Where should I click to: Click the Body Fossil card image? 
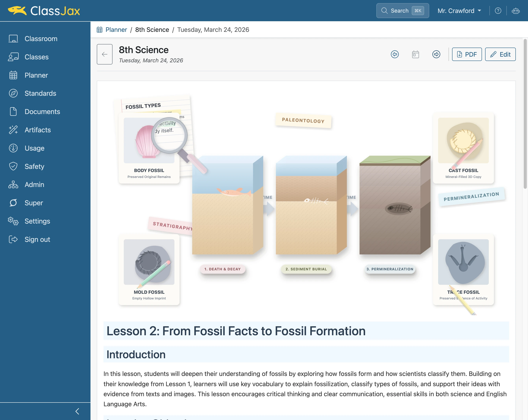(x=149, y=140)
